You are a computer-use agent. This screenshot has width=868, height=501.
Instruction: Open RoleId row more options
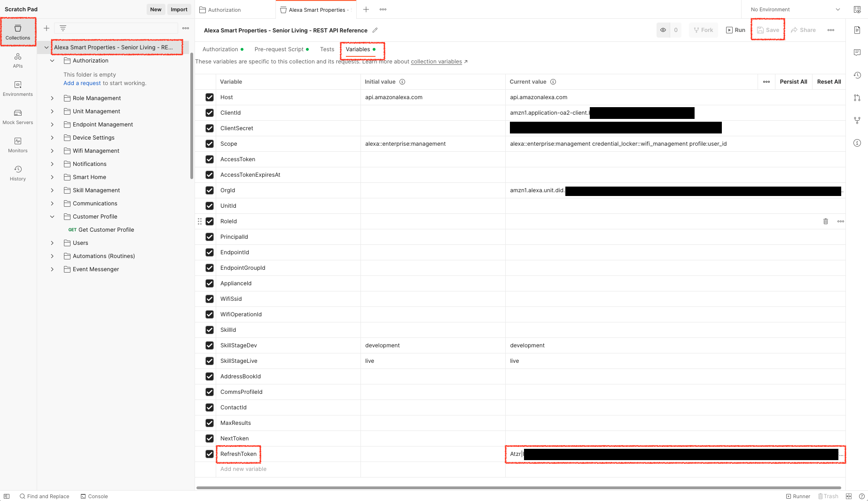(841, 221)
